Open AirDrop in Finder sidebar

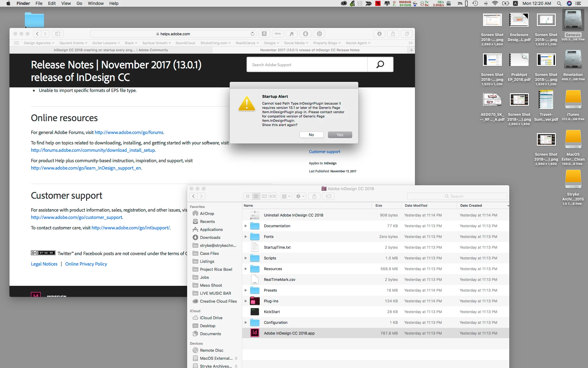pos(207,213)
